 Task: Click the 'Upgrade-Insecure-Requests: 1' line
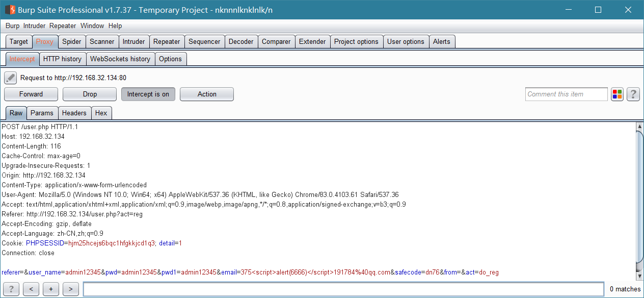(x=46, y=165)
